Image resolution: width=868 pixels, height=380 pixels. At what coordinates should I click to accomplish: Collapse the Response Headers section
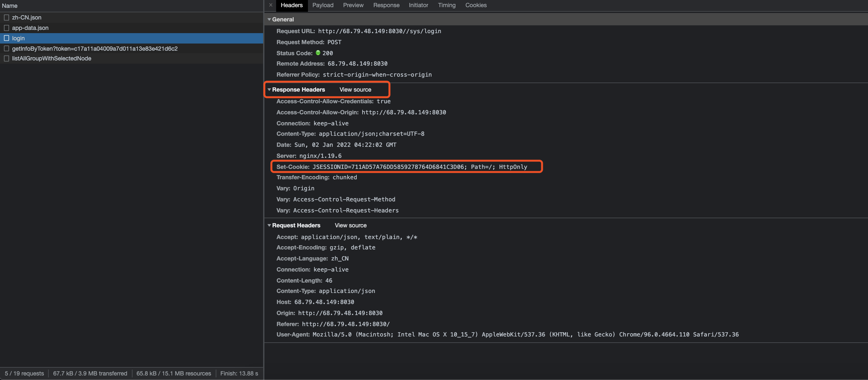[x=269, y=90]
